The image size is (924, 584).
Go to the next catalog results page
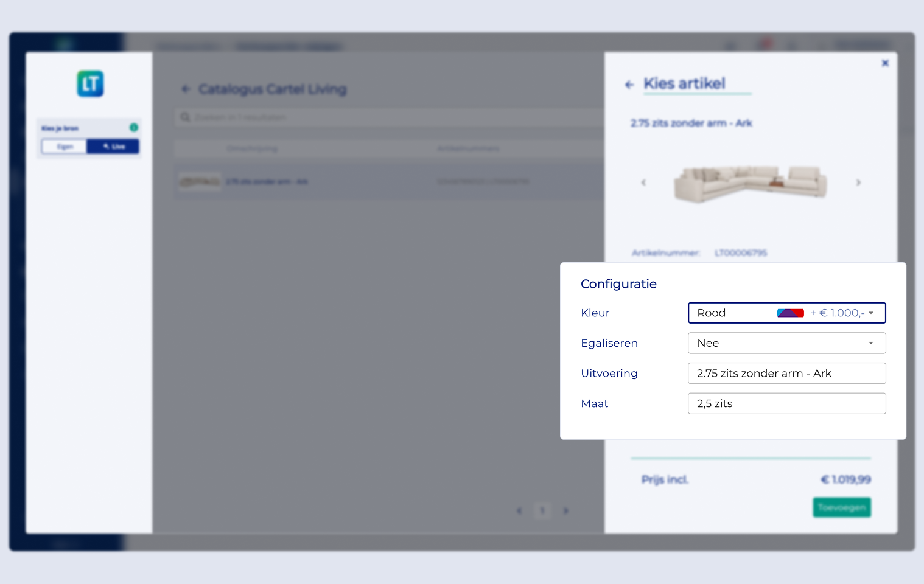coord(565,511)
